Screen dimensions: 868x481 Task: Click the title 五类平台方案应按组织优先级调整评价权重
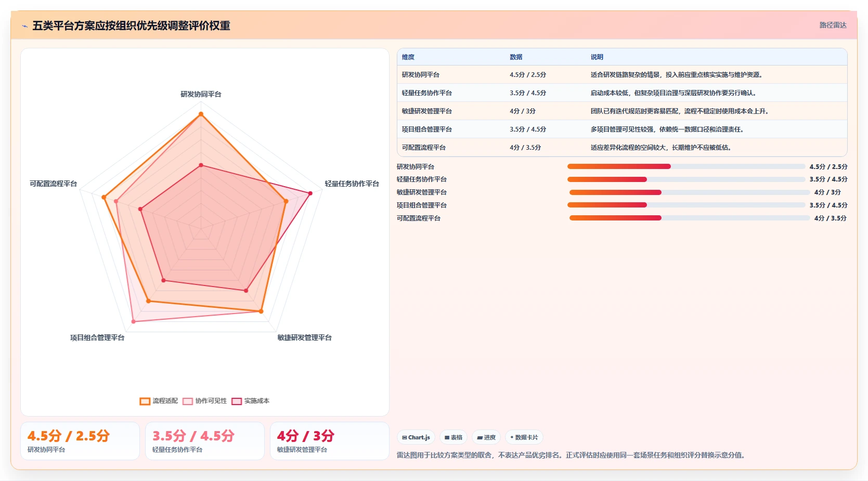[x=131, y=25]
